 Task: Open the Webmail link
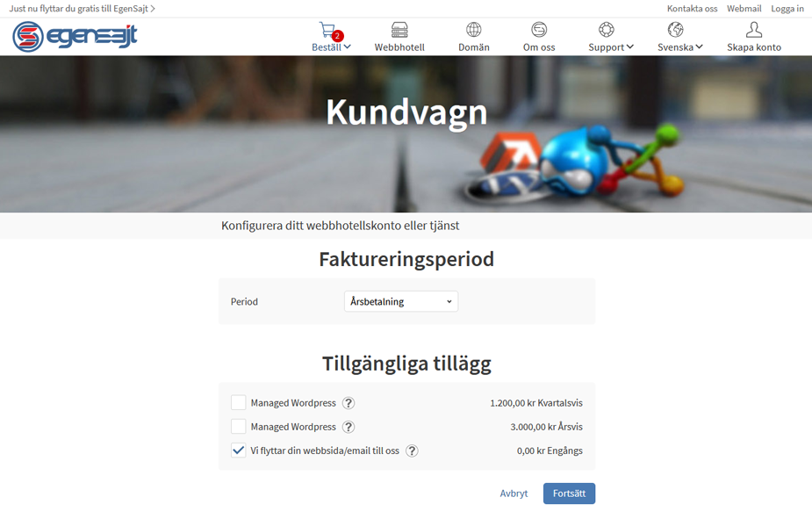(x=744, y=9)
